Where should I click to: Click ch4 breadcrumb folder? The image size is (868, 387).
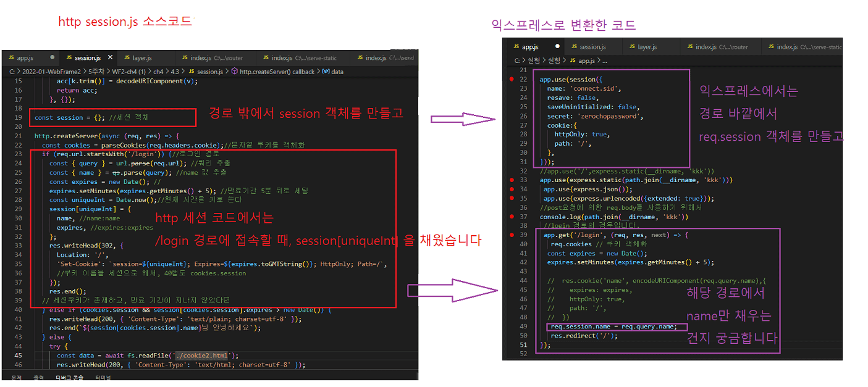point(158,72)
